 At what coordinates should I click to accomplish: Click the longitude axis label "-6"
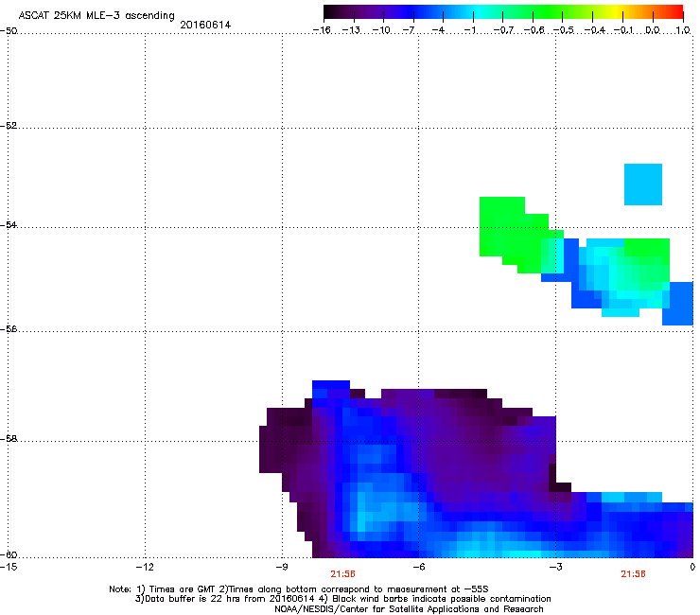pyautogui.click(x=418, y=567)
